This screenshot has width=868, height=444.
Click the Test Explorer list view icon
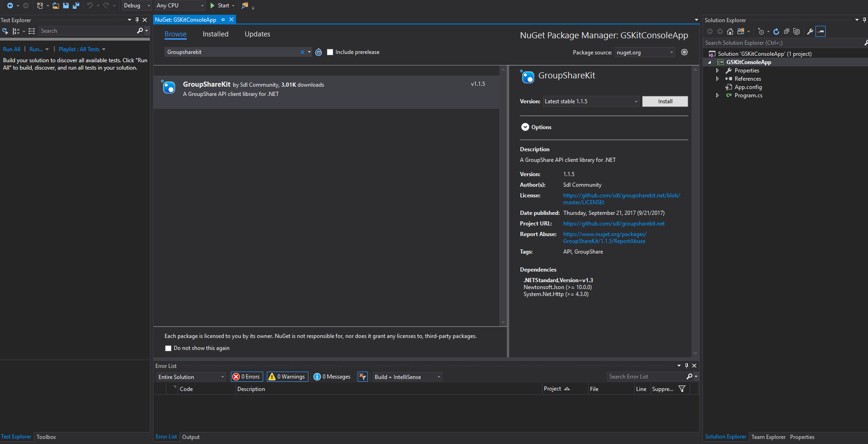(31, 31)
